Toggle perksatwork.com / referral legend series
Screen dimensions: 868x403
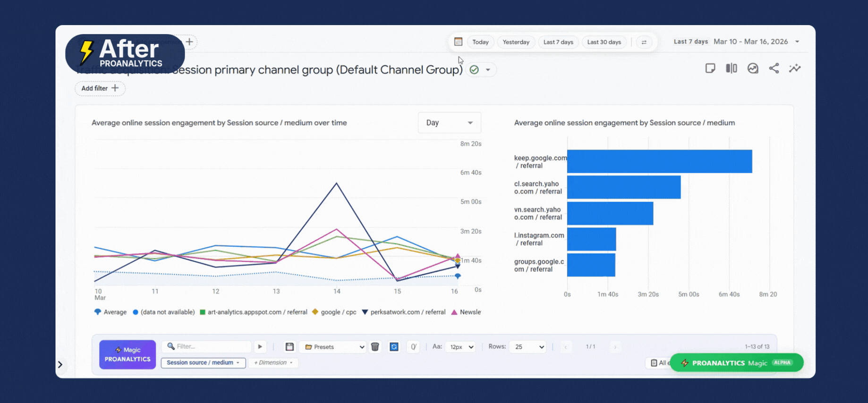point(404,312)
